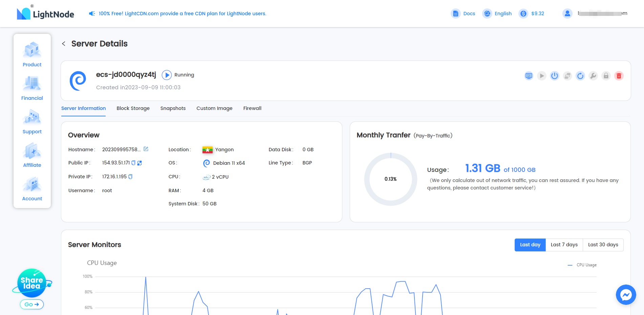Viewport: 644px width, 315px height.
Task: Click the 2 vCPU value
Action: 220,177
